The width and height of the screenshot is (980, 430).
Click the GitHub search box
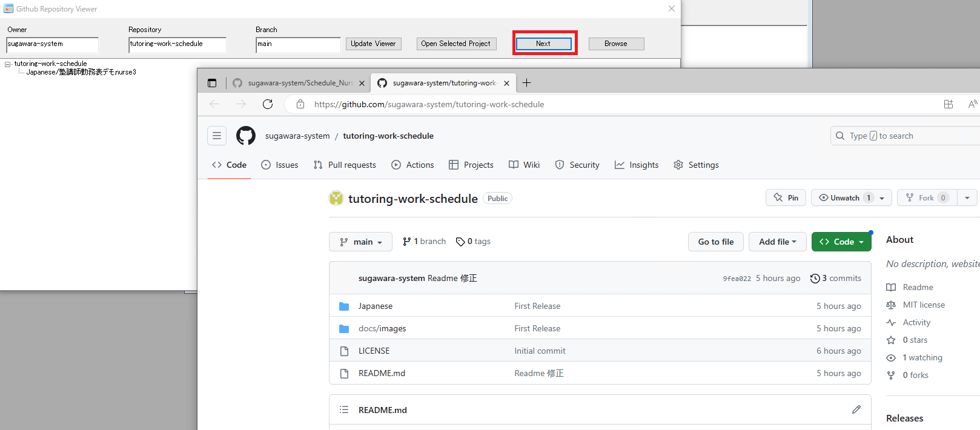905,136
